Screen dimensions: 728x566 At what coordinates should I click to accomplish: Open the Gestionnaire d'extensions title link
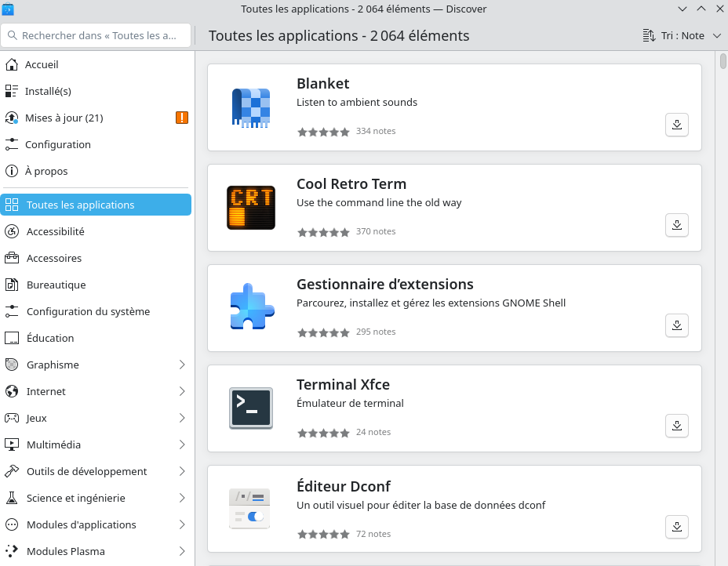(x=384, y=285)
